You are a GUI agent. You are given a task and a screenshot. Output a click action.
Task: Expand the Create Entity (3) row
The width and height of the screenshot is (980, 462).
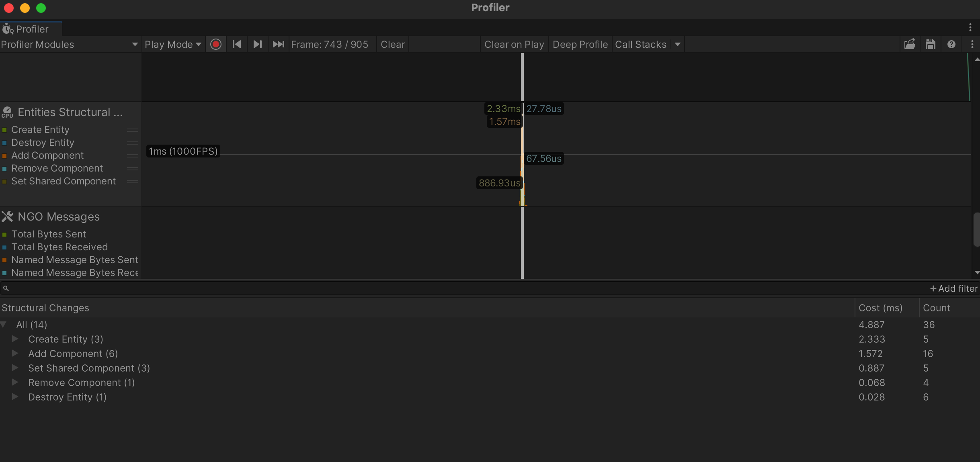click(x=15, y=339)
